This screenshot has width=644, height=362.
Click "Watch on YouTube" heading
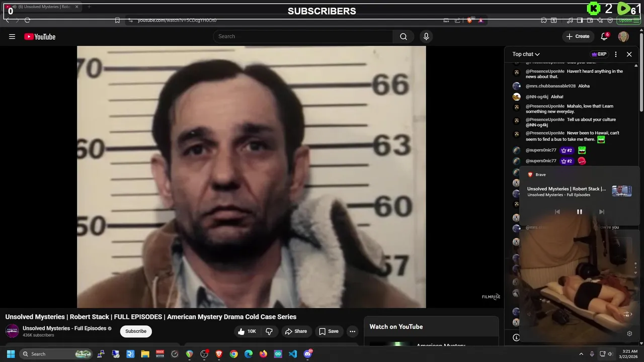(x=396, y=327)
